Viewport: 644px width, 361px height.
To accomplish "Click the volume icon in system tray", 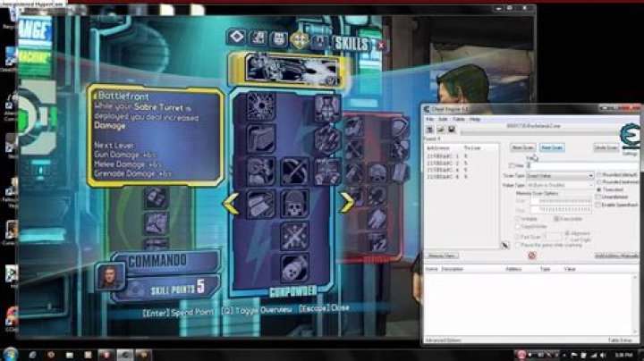I will [x=603, y=355].
